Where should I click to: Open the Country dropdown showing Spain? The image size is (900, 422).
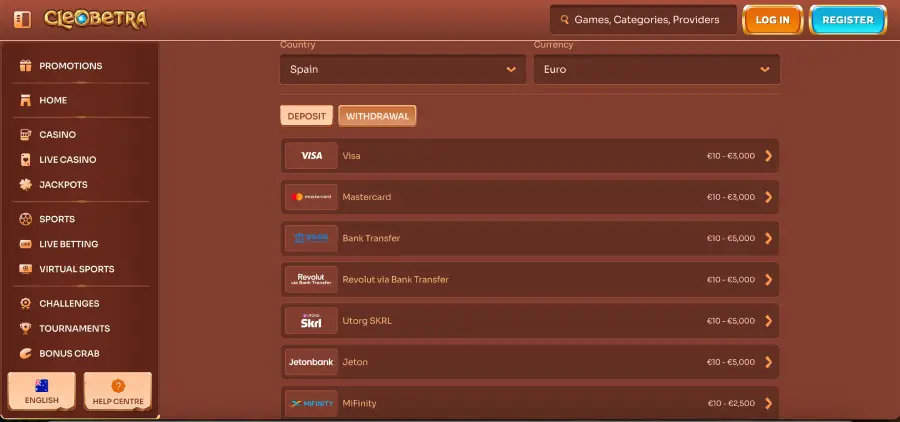click(403, 69)
